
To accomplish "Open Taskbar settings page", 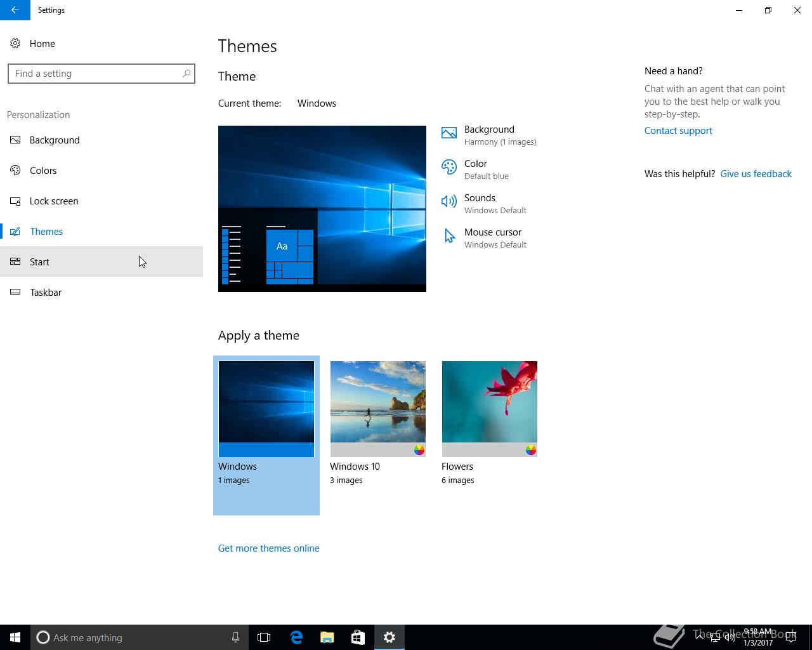I will tap(101, 293).
